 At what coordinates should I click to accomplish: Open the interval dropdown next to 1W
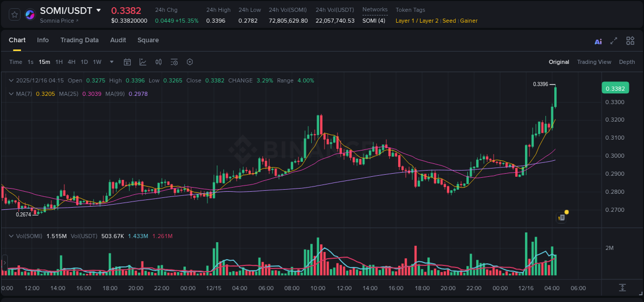coord(111,62)
